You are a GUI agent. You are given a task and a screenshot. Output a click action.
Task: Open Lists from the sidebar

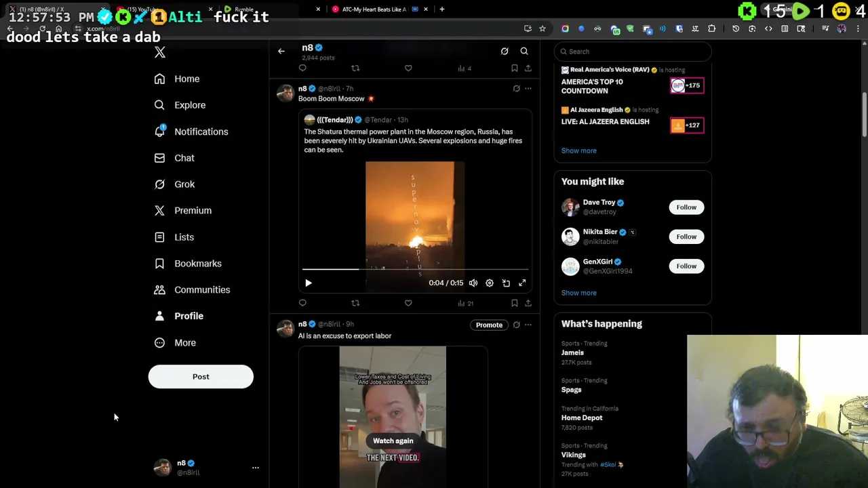click(174, 237)
